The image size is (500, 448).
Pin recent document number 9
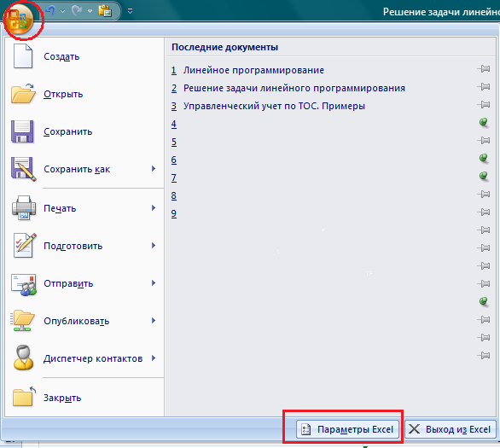484,212
